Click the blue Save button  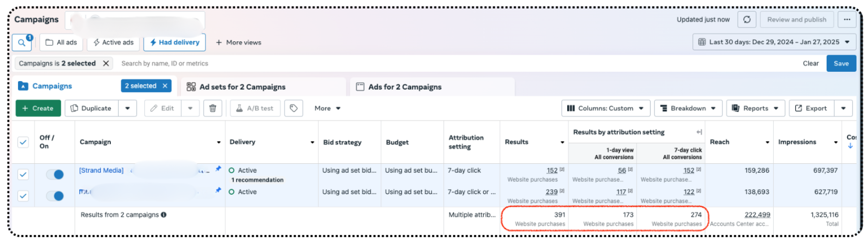click(x=841, y=63)
